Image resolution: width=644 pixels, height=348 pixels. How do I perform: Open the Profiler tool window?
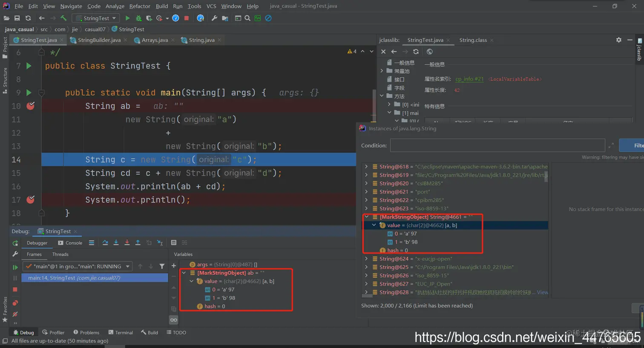tap(53, 333)
